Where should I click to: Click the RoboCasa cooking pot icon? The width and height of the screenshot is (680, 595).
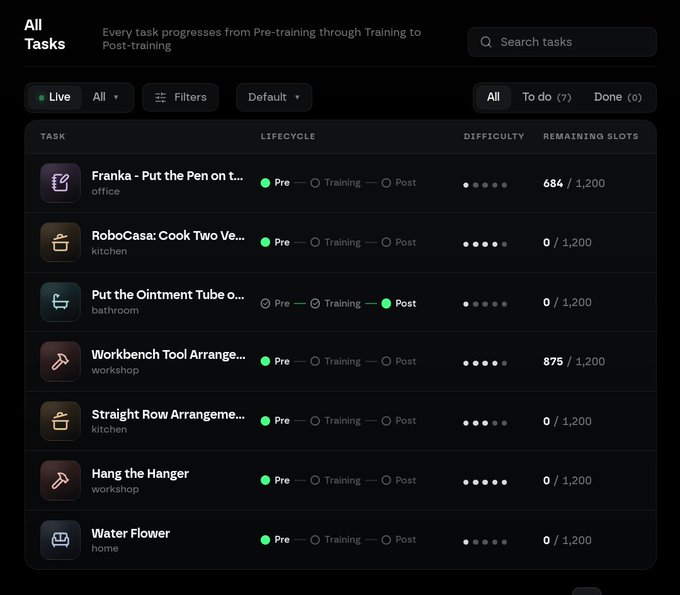(x=60, y=242)
